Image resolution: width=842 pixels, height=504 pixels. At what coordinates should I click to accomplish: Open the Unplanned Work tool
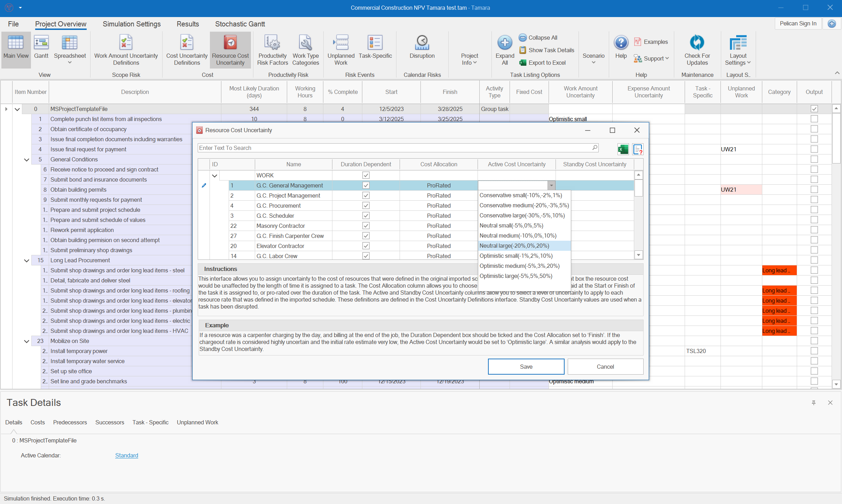tap(341, 50)
